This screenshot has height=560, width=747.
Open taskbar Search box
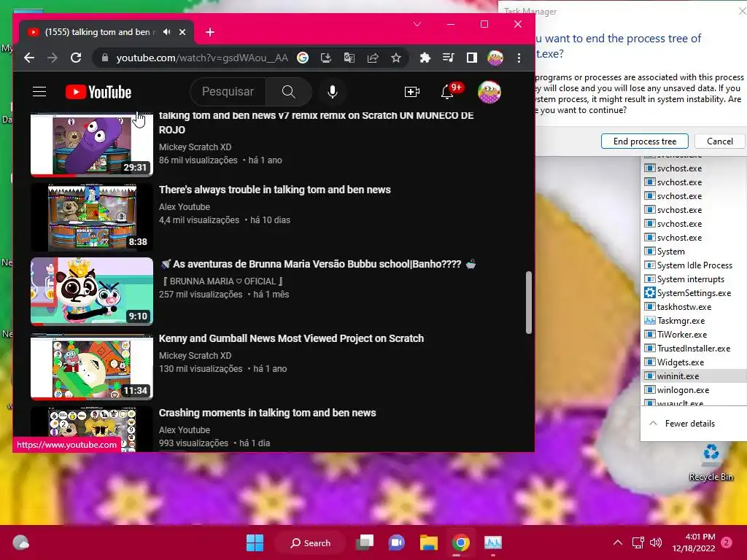click(310, 542)
